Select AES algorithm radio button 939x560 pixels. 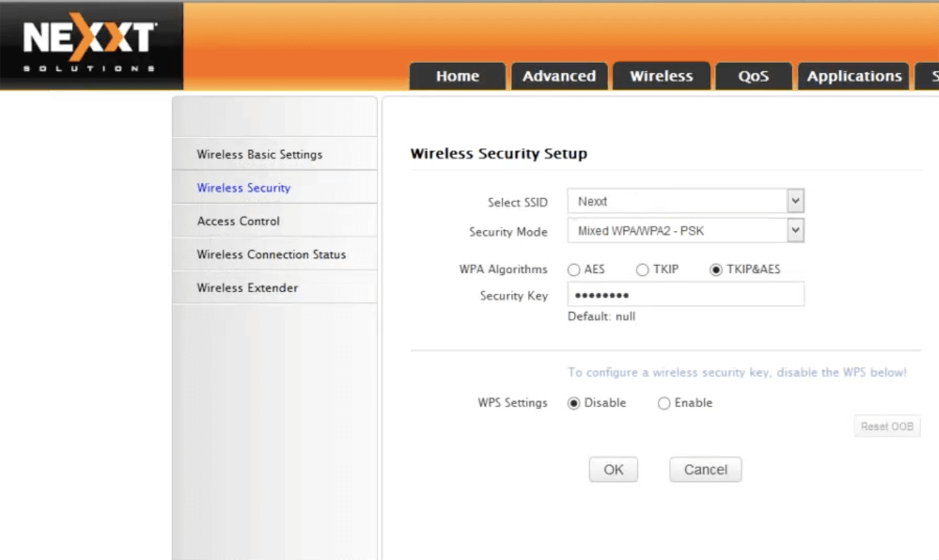pos(574,270)
